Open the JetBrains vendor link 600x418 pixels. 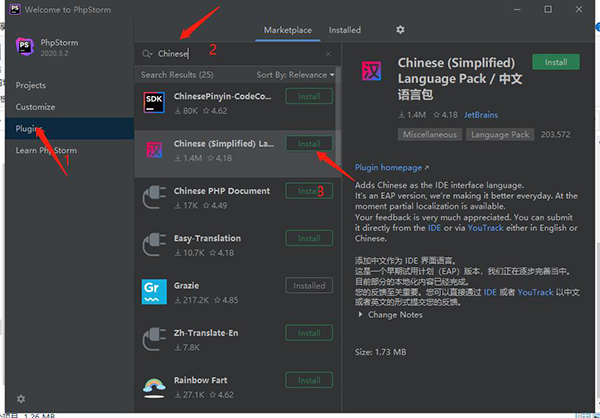[x=481, y=115]
